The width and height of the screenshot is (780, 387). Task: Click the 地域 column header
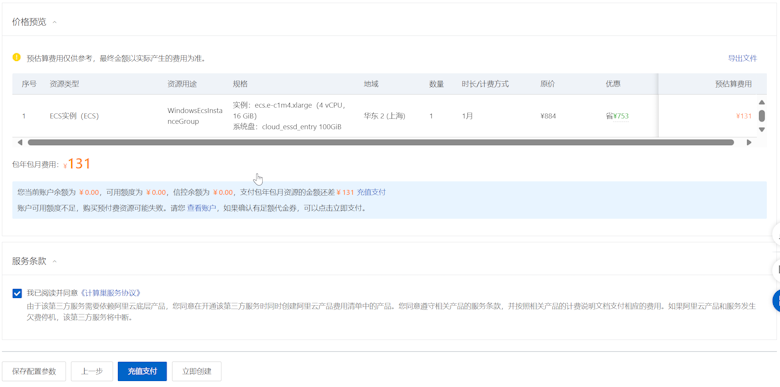pyautogui.click(x=371, y=84)
